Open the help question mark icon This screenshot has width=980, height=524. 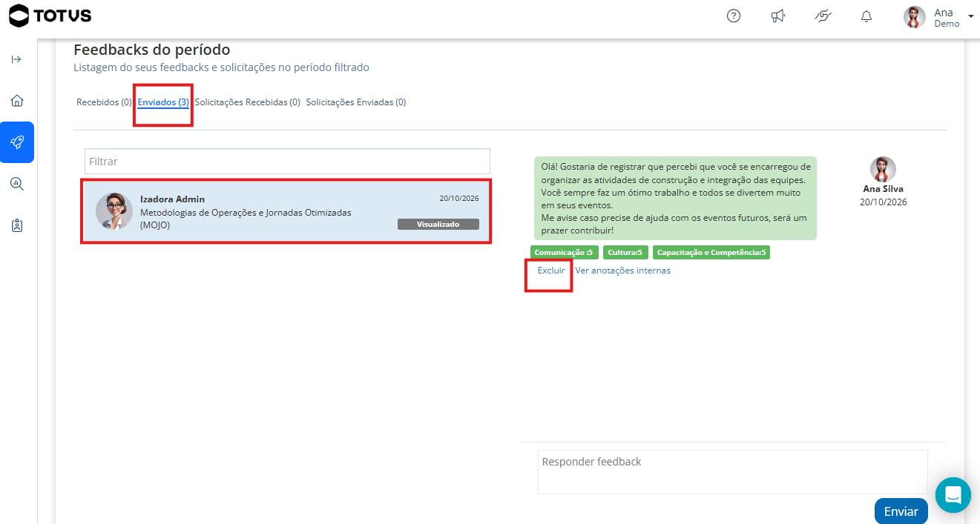[734, 16]
